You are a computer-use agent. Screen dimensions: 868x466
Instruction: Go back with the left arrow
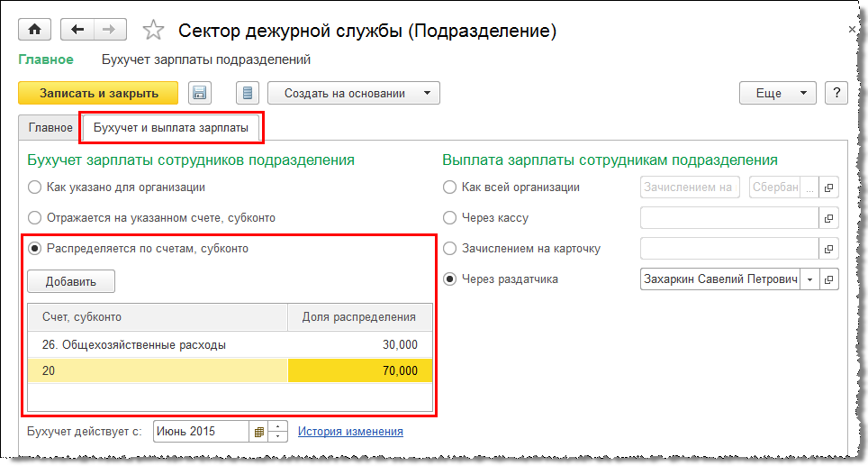77,30
